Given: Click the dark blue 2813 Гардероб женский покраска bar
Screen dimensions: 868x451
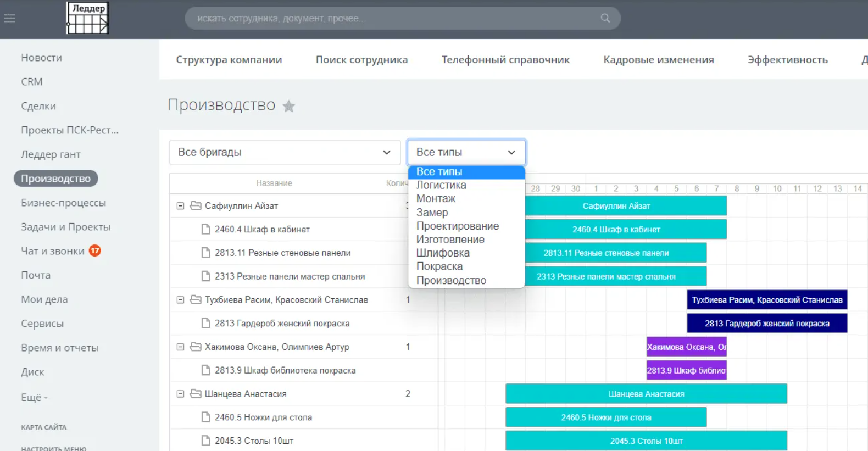Looking at the screenshot, I should pyautogui.click(x=767, y=324).
